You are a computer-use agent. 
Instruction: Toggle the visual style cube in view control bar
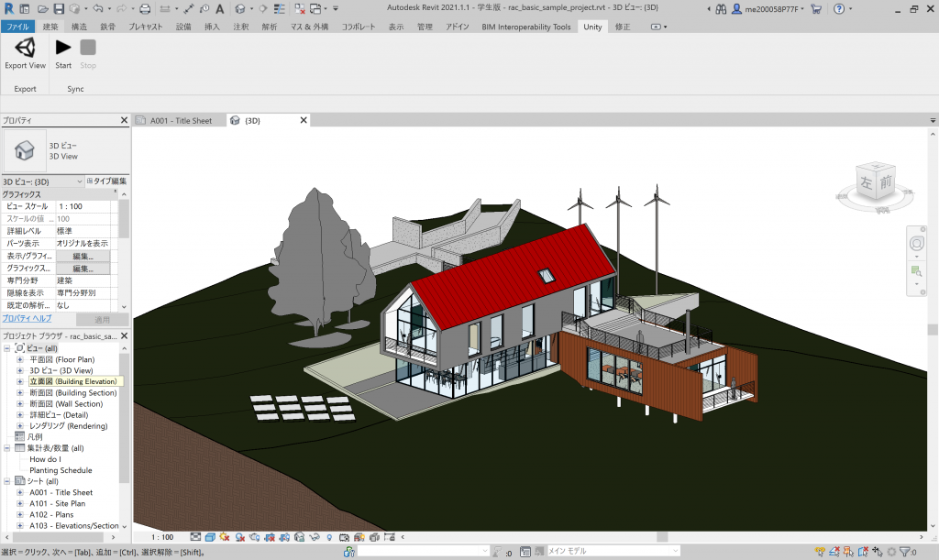pos(210,537)
